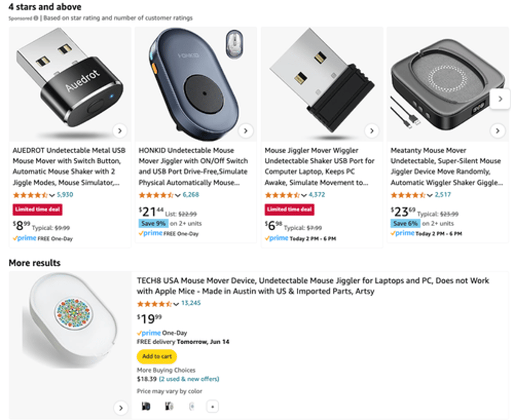The height and width of the screenshot is (420, 514).
Task: Click next-image arrow on Mouse Jiggler Wiggler photo
Action: [x=372, y=131]
